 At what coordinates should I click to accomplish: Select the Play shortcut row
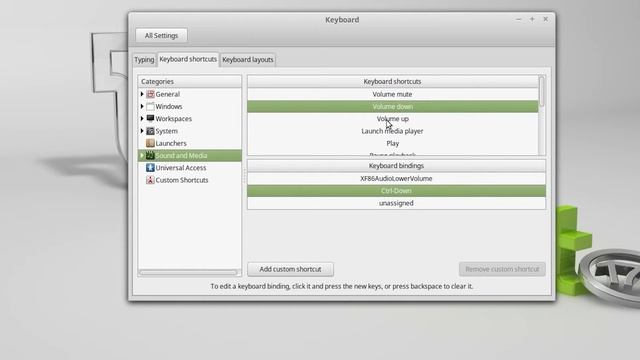[x=393, y=143]
